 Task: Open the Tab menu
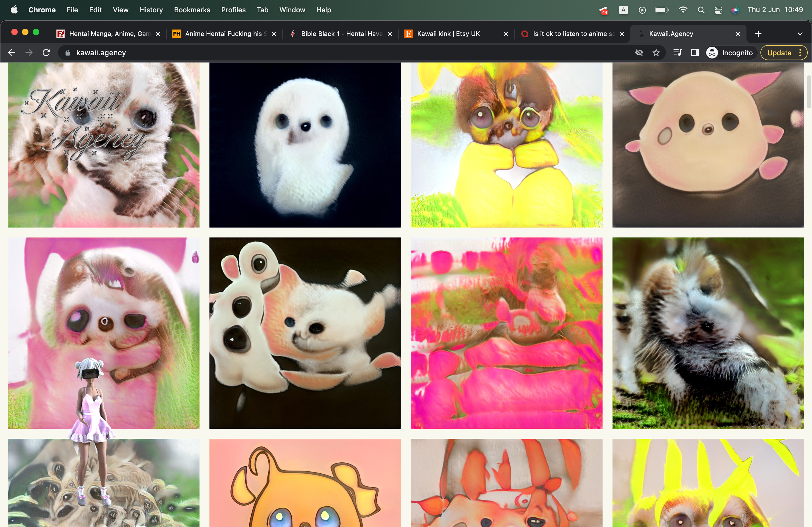click(262, 10)
